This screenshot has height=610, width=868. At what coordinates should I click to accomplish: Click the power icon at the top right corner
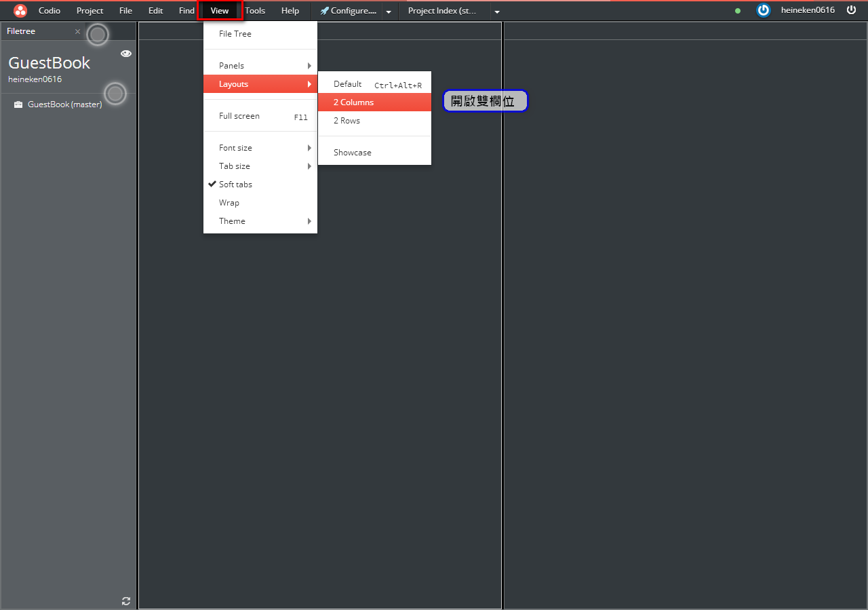click(x=852, y=10)
